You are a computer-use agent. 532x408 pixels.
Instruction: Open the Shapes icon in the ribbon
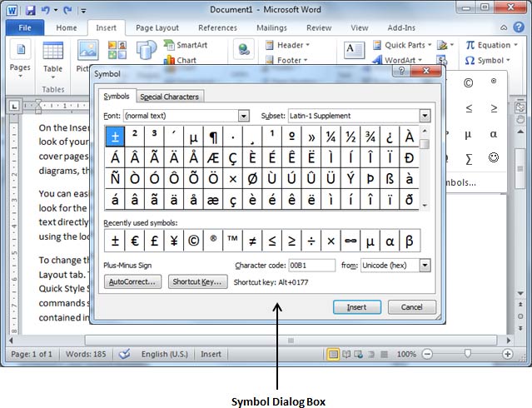tap(146, 50)
